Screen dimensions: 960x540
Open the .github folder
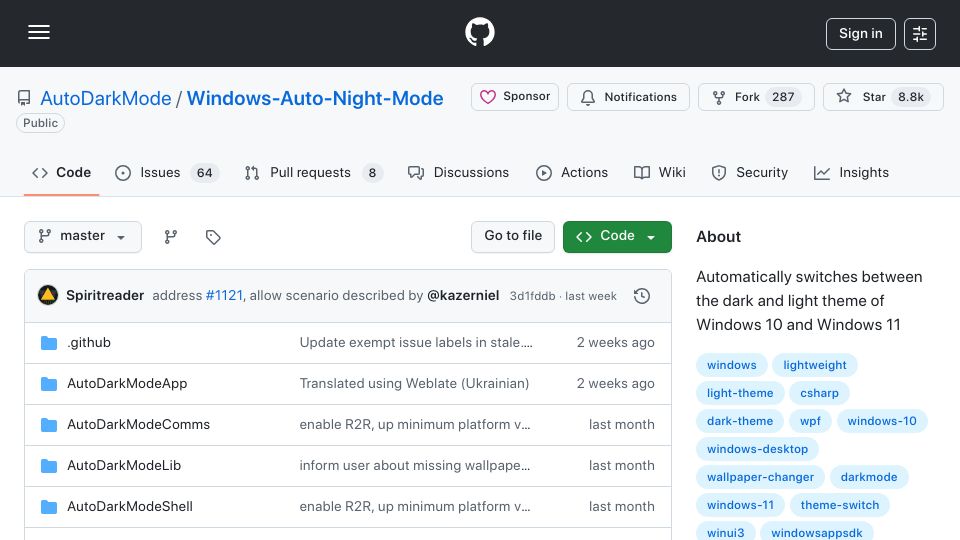click(89, 342)
